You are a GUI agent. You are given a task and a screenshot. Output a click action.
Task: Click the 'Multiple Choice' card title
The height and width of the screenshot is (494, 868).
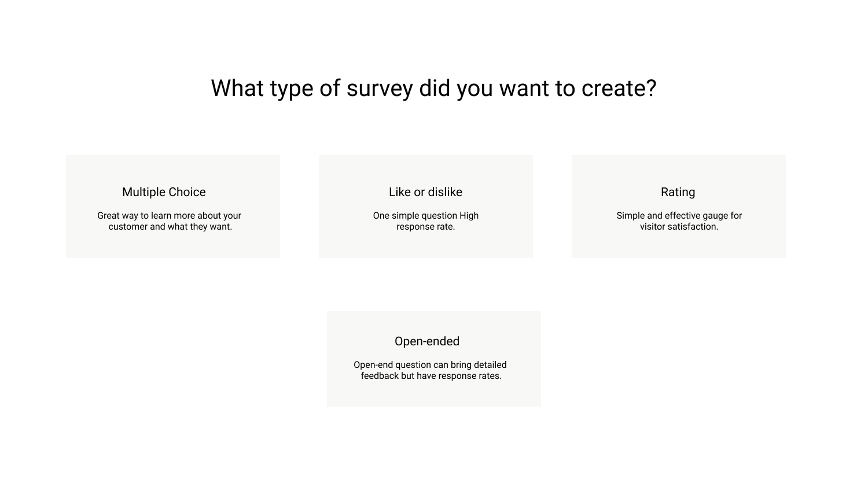164,192
